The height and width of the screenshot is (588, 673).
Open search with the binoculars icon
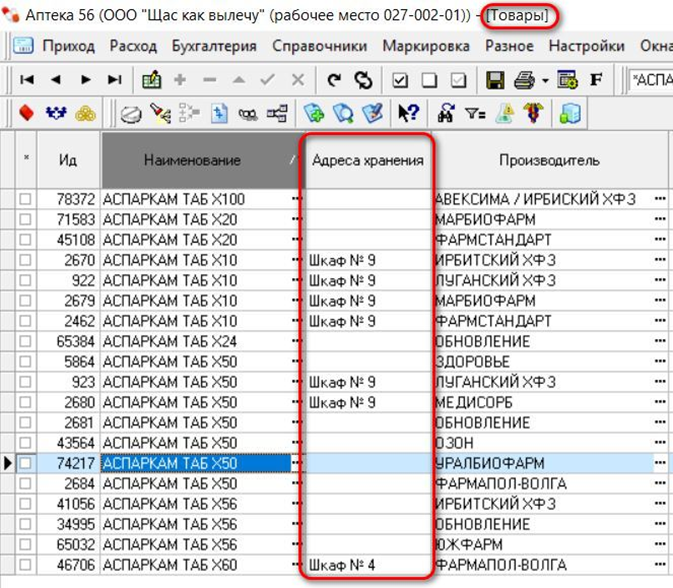(x=446, y=114)
